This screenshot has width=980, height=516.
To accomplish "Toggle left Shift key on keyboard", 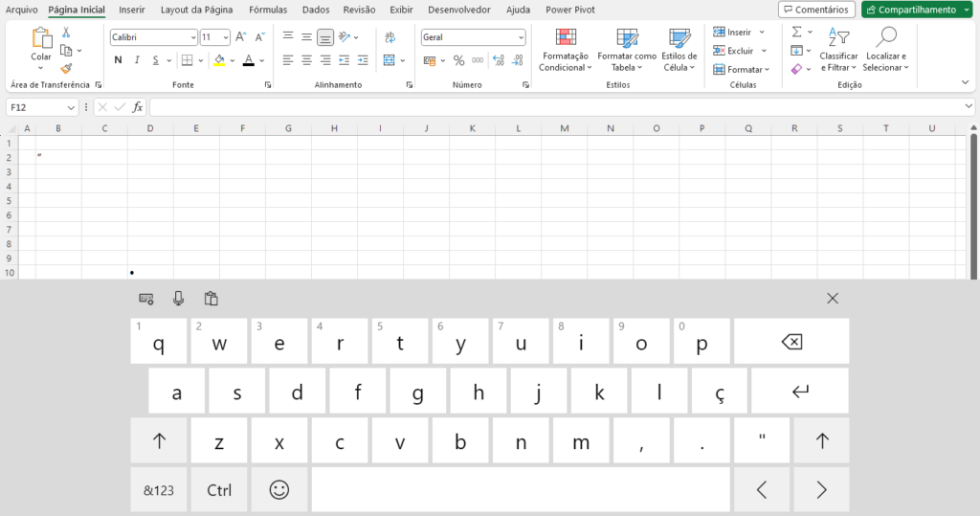I will [159, 441].
